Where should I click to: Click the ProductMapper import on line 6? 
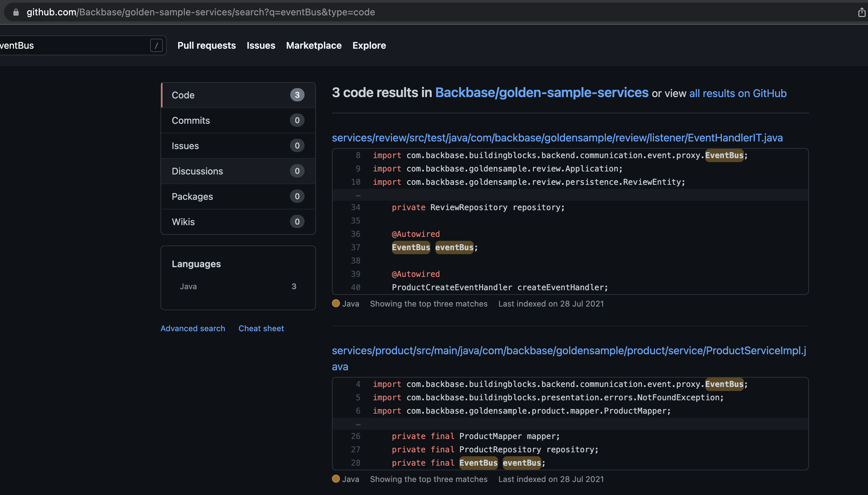tap(521, 411)
